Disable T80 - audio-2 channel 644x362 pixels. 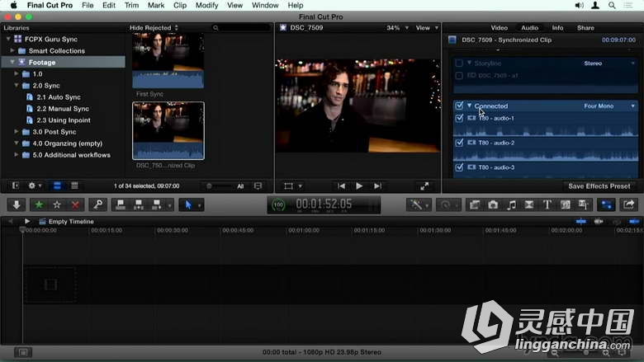(459, 143)
